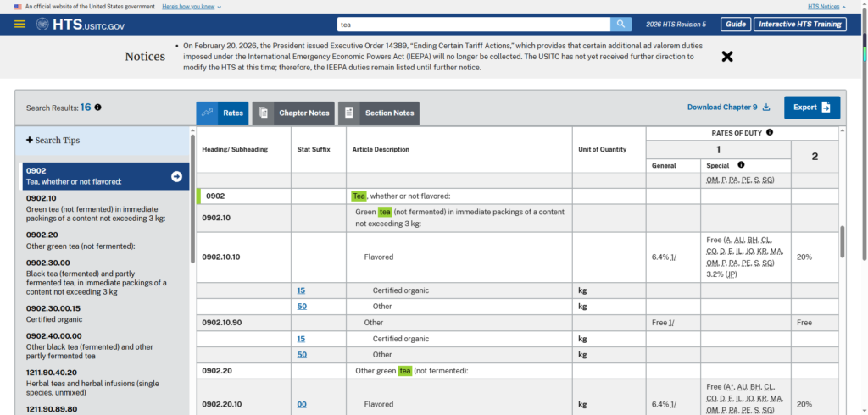Image resolution: width=868 pixels, height=415 pixels.
Task: Click the US flag icon
Action: point(19,7)
